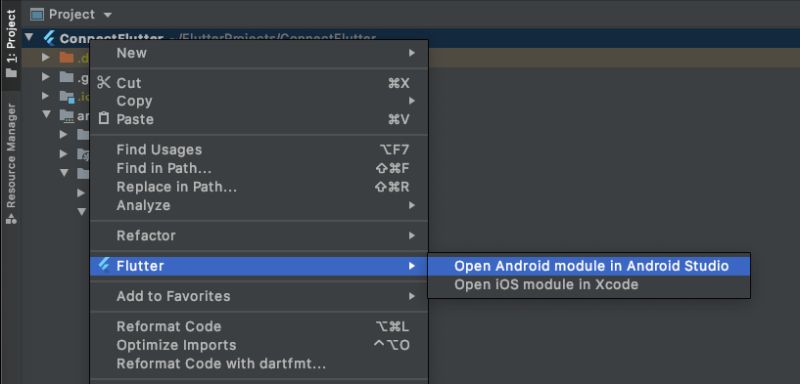The width and height of the screenshot is (800, 384).
Task: Click Open Android module in Android Studio
Action: [589, 266]
